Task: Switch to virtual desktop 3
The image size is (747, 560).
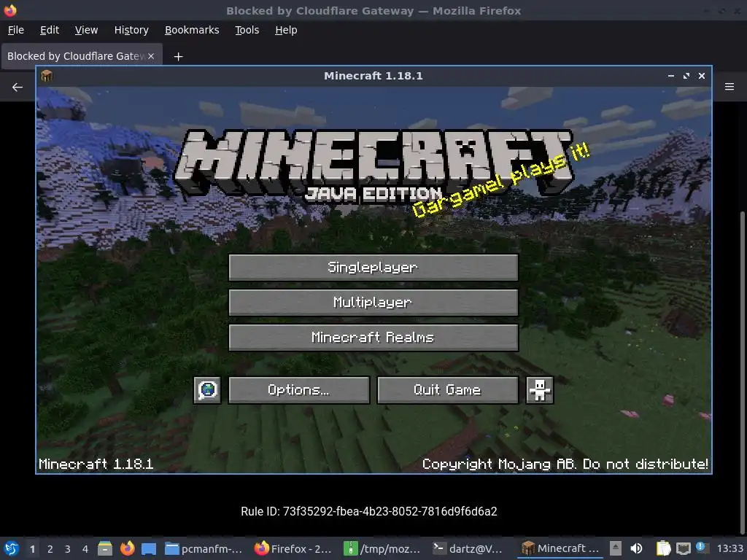Action: (x=68, y=548)
